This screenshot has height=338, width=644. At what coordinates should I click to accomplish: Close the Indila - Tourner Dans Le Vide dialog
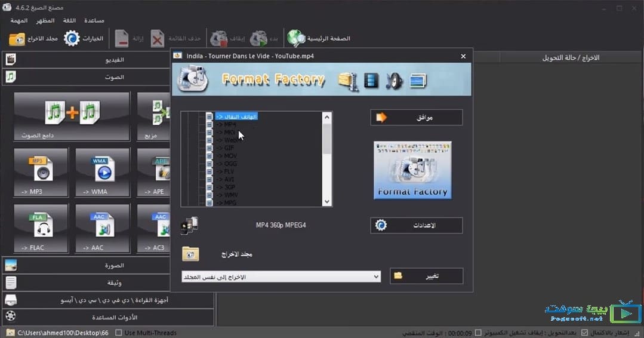(463, 56)
